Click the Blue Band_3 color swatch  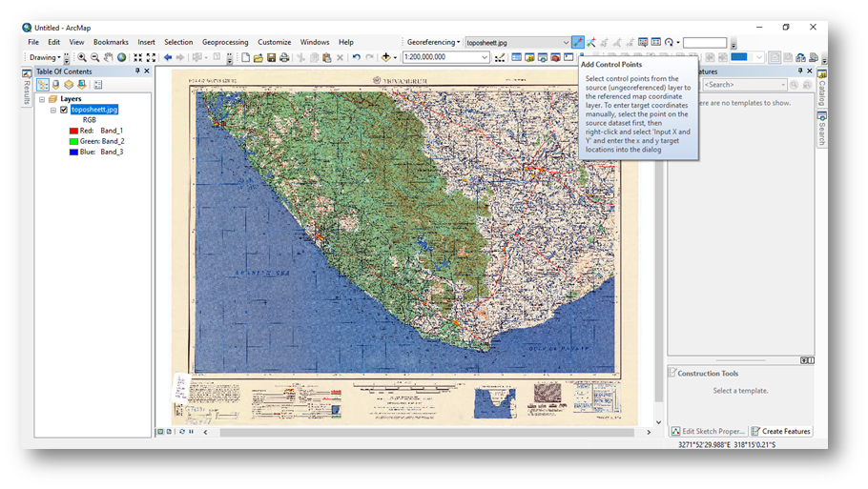tap(73, 153)
